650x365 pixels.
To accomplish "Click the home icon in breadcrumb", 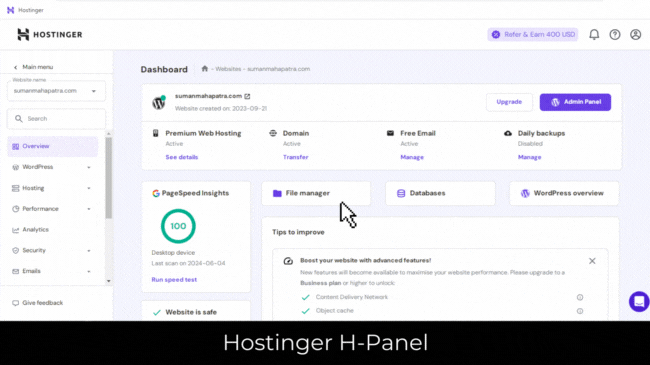I will (x=204, y=69).
